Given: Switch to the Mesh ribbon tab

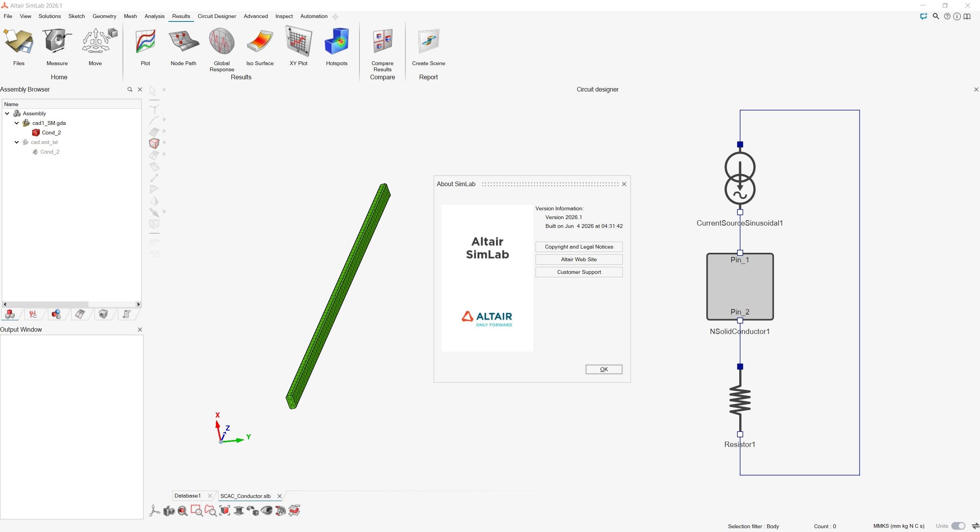Looking at the screenshot, I should coord(130,16).
